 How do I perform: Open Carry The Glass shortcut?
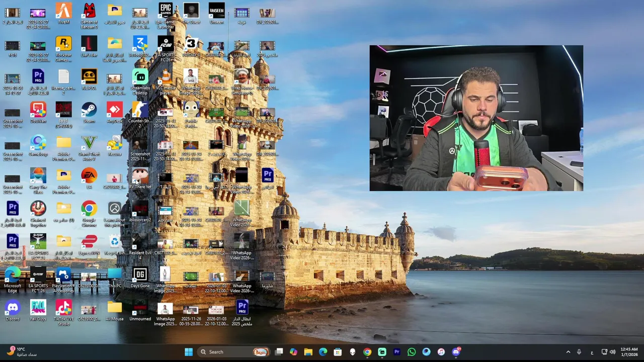coord(38,181)
